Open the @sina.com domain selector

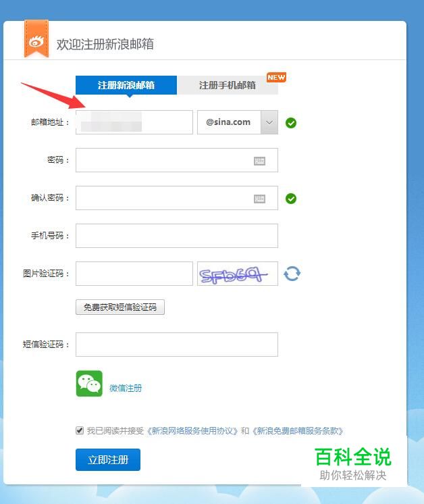pyautogui.click(x=238, y=122)
